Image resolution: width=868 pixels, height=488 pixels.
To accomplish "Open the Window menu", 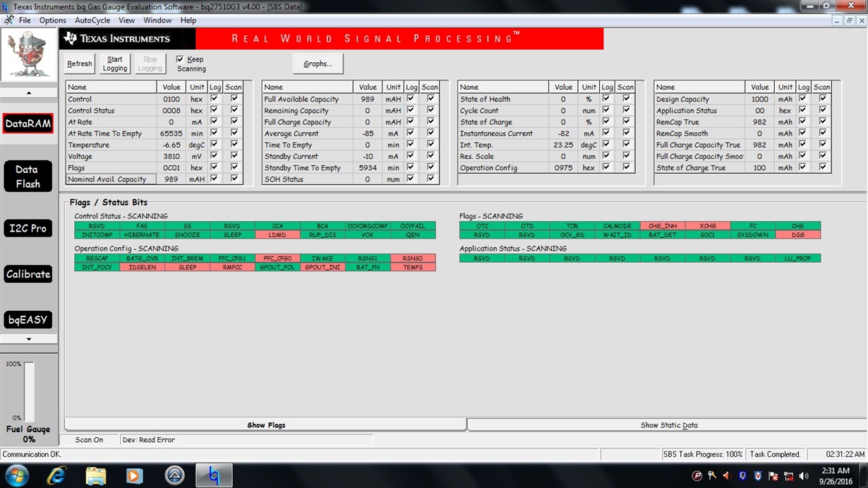I will click(157, 20).
